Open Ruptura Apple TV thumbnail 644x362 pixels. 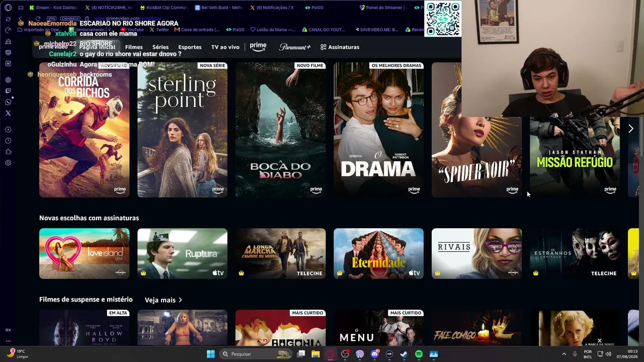[182, 253]
